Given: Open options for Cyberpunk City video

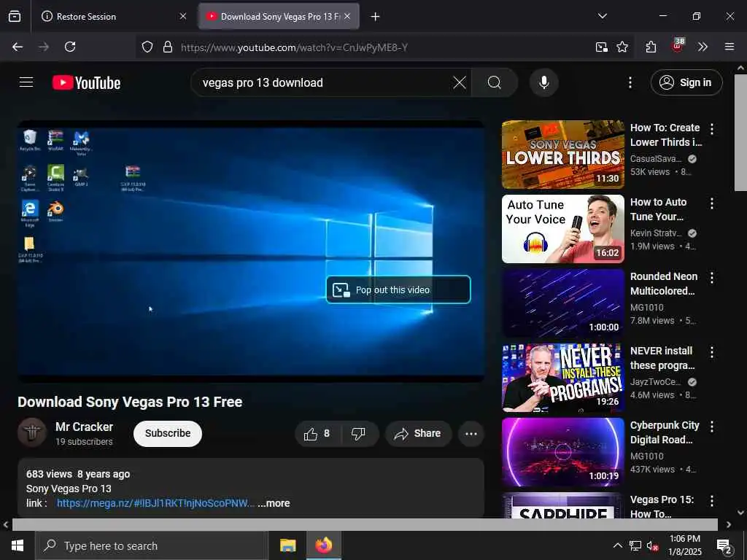Looking at the screenshot, I should [712, 426].
